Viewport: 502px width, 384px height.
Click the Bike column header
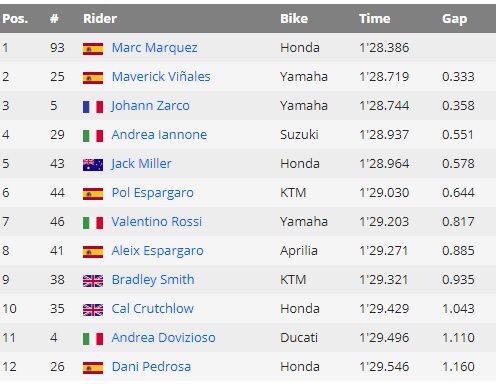294,19
